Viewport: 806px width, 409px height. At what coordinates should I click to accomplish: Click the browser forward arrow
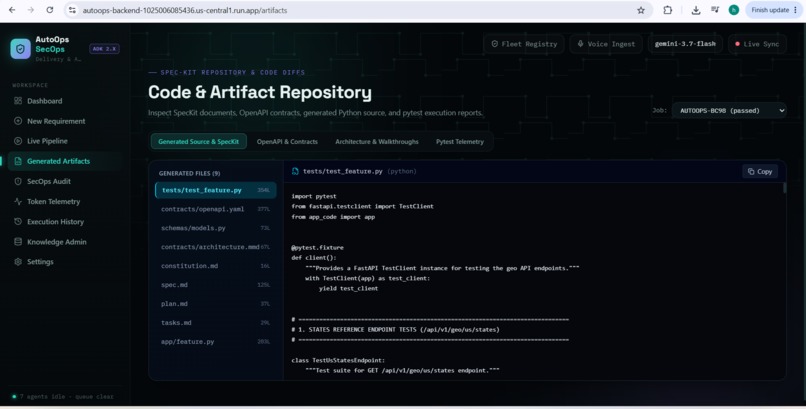[x=31, y=10]
